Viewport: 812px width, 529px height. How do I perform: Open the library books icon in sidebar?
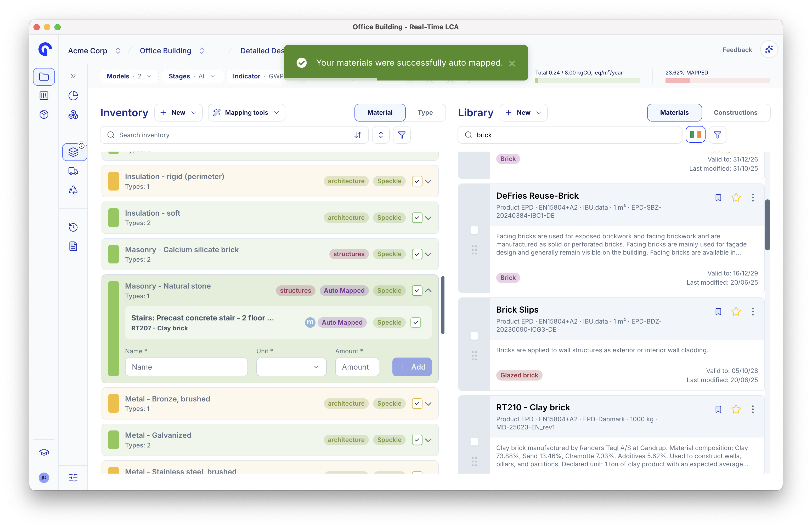44,96
